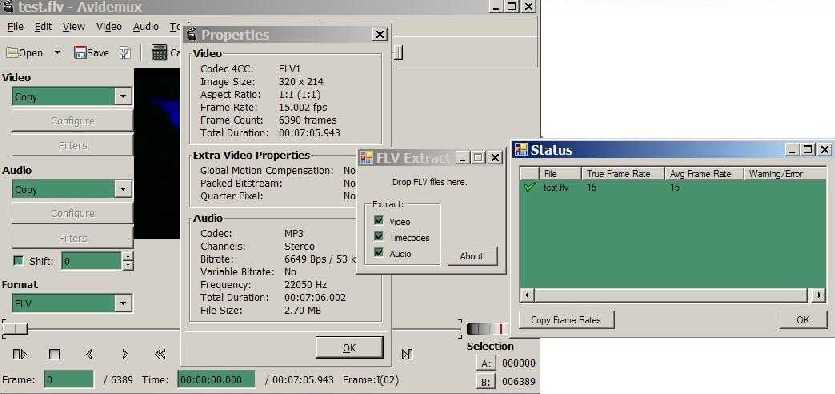Enable the audio Shift checkbox
This screenshot has height=394, width=835.
point(19,261)
